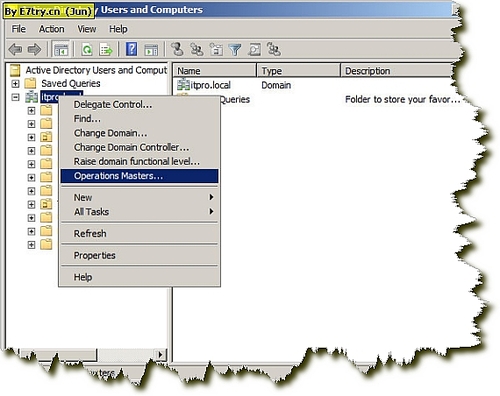Click the create new user toolbar icon

click(177, 49)
